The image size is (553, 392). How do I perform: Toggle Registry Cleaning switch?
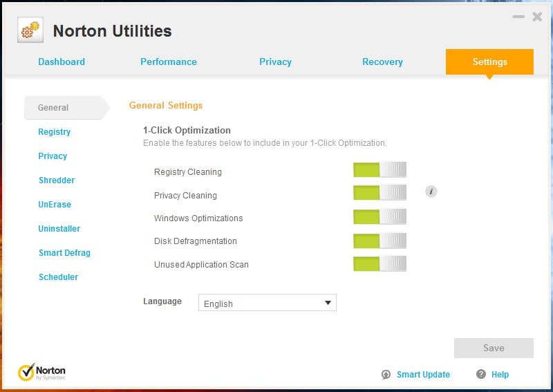click(x=379, y=170)
